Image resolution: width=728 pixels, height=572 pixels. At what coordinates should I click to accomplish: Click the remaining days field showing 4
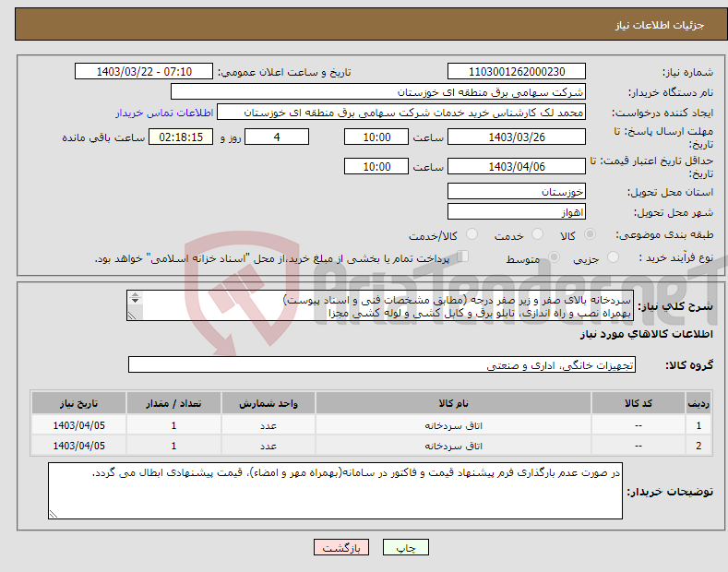[277, 137]
